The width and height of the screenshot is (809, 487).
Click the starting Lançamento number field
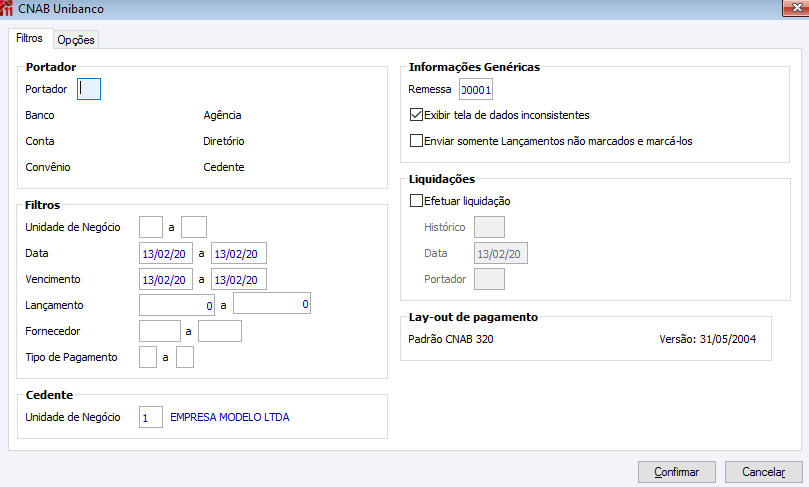tap(177, 304)
